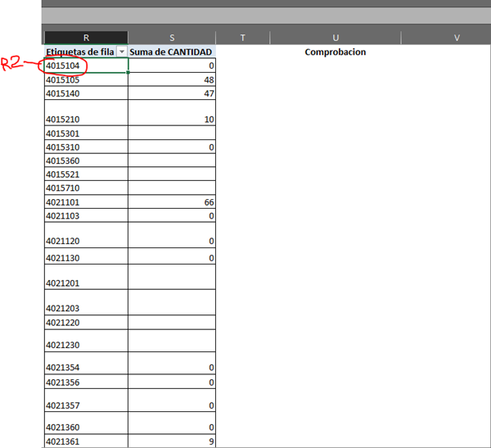Click the quantity 0 for 4021120
Viewport: 491px width, 448px height.
click(172, 235)
